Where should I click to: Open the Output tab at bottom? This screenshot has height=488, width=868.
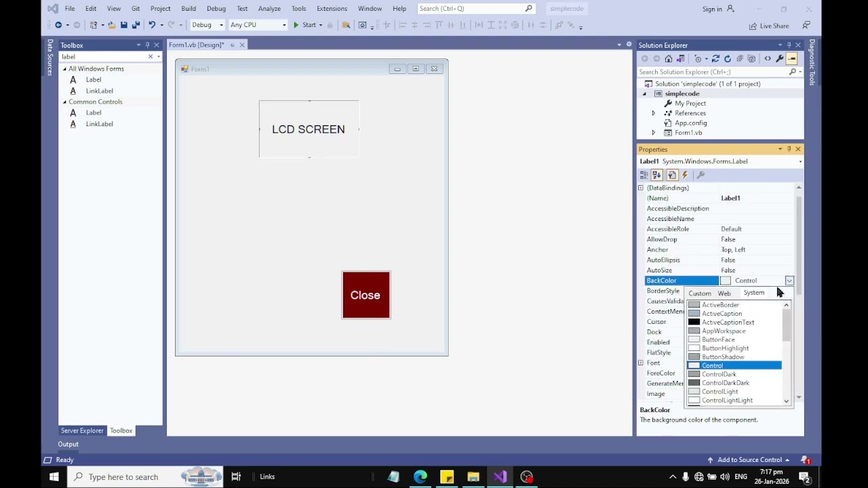(x=68, y=444)
